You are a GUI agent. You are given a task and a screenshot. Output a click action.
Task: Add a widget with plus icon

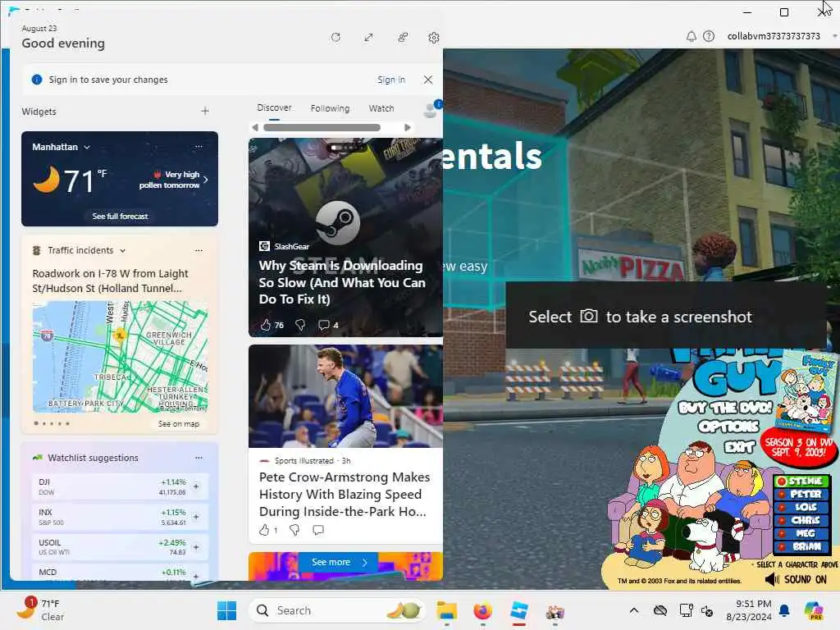tap(205, 111)
